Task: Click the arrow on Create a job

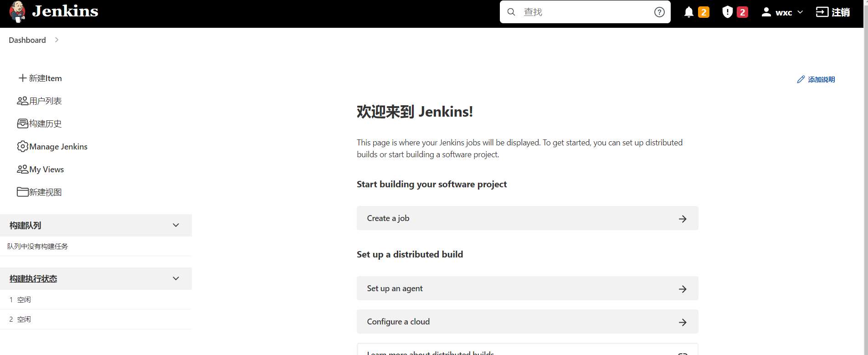Action: (683, 219)
